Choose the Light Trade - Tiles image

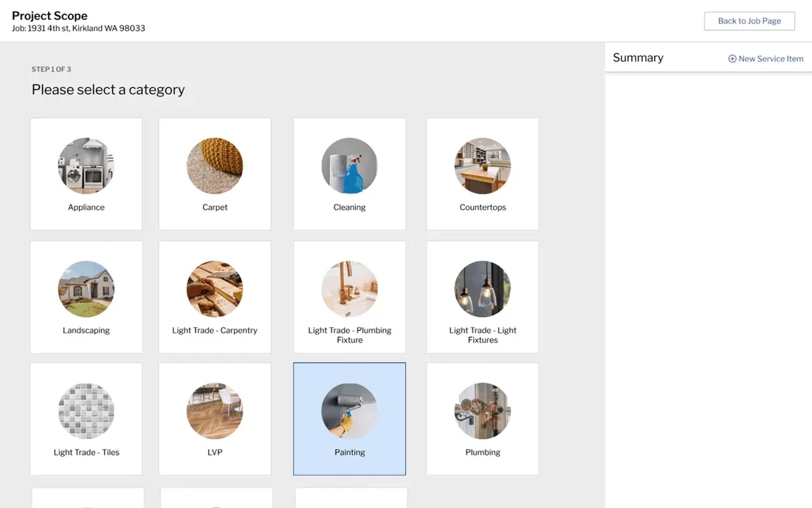[86, 411]
